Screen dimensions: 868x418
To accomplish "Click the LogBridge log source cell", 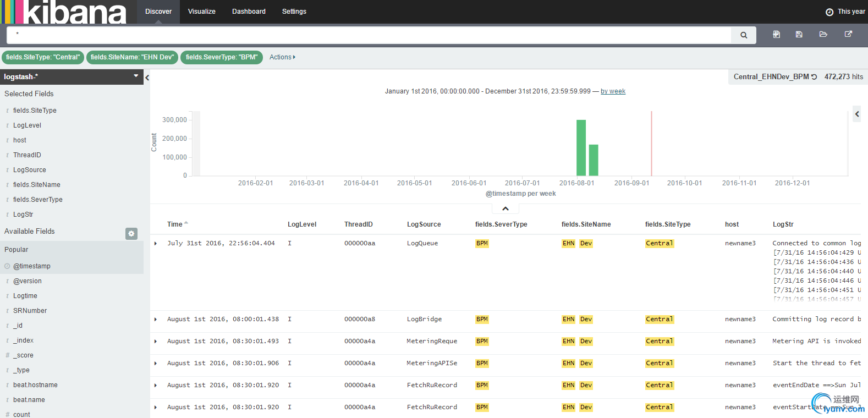I will [x=424, y=319].
